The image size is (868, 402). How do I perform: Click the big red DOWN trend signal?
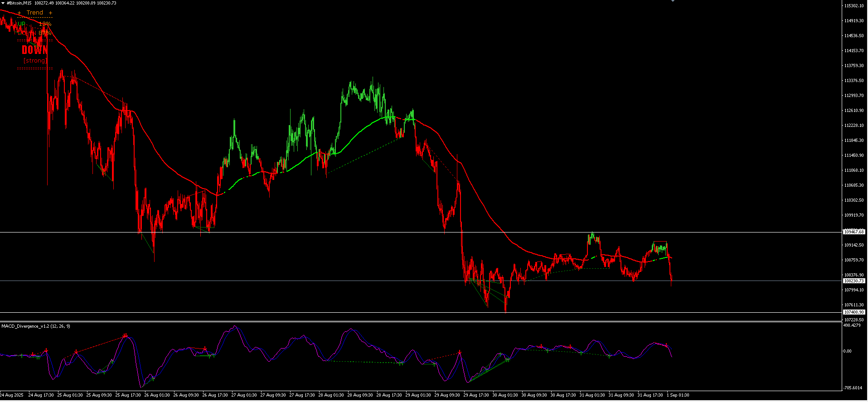tap(34, 50)
